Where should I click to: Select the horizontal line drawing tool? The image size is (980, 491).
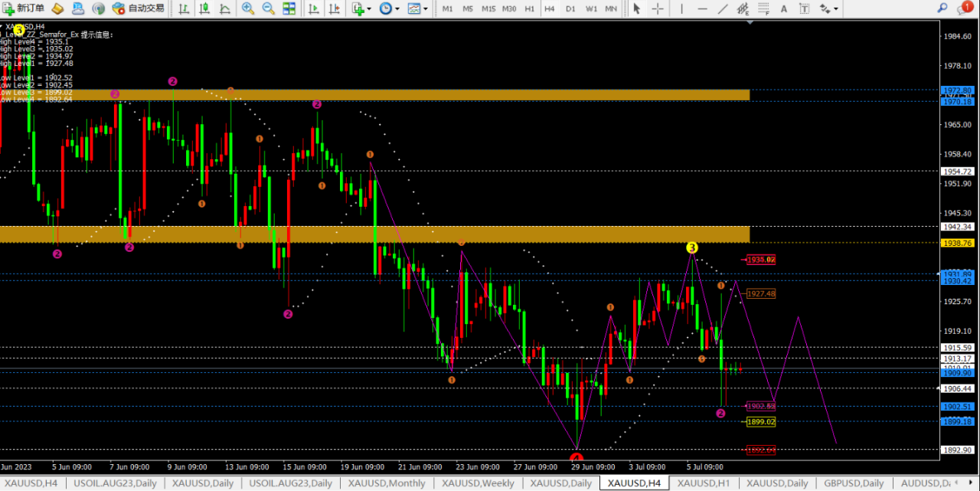pyautogui.click(x=702, y=8)
